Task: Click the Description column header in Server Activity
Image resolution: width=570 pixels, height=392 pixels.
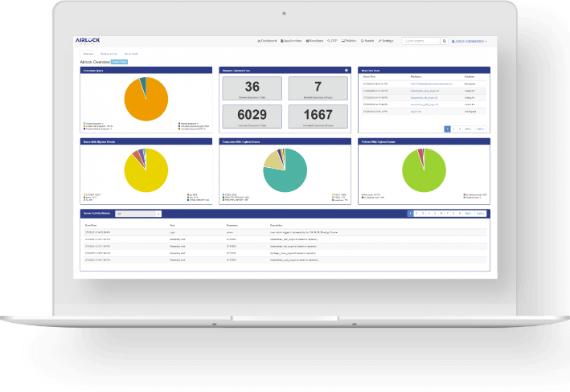Action: click(x=277, y=225)
